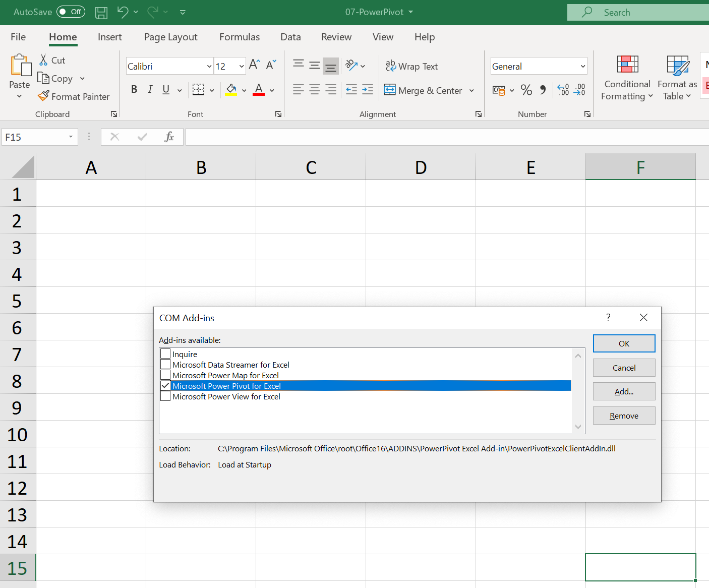Click the text Orientation icon
The image size is (709, 588).
(x=351, y=65)
